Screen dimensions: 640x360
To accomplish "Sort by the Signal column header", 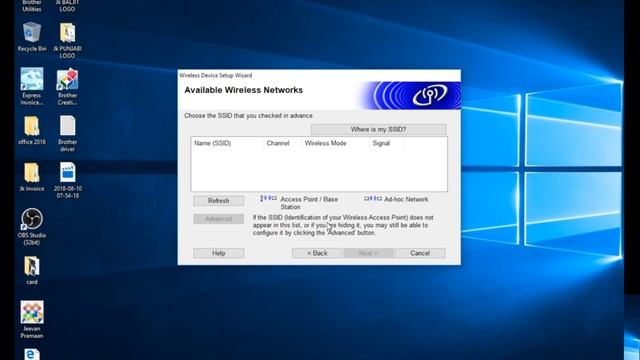I will (x=386, y=143).
